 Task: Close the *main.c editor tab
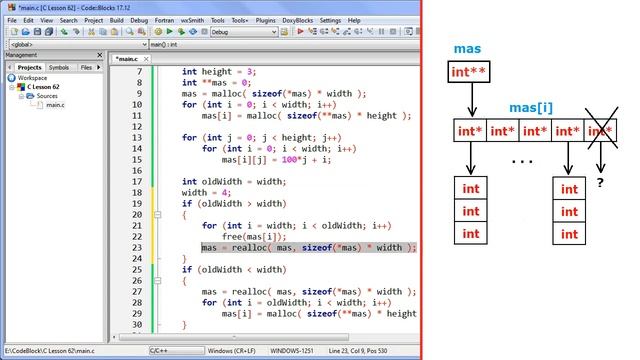(x=146, y=59)
